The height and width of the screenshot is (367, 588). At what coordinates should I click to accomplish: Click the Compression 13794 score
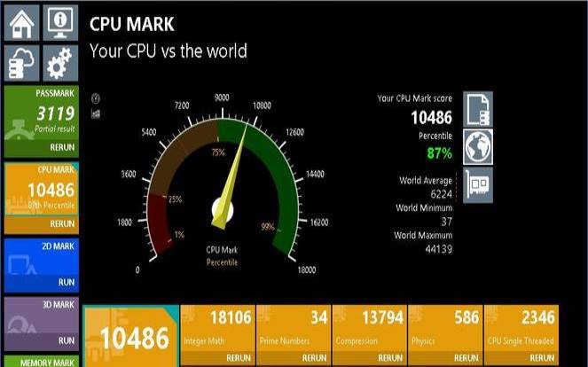click(x=382, y=317)
